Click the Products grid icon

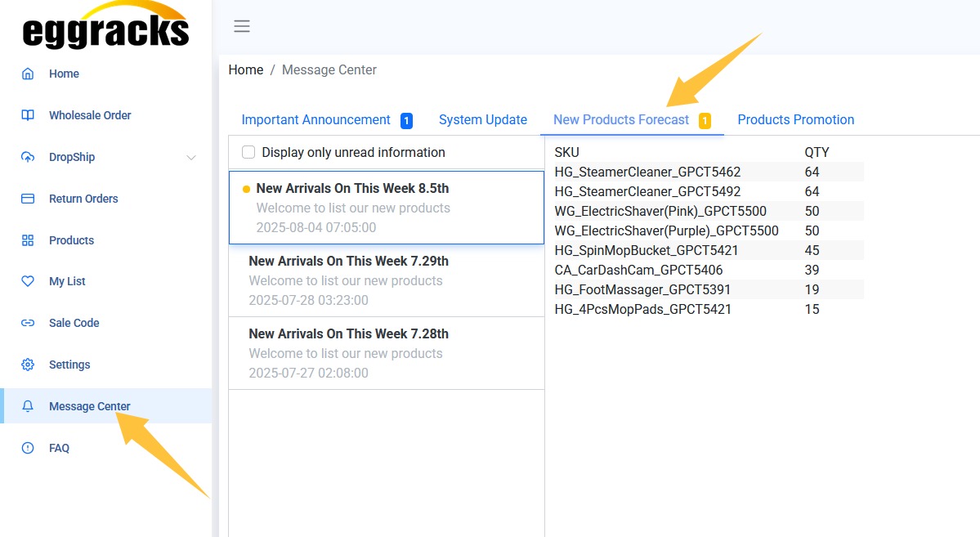pos(28,240)
